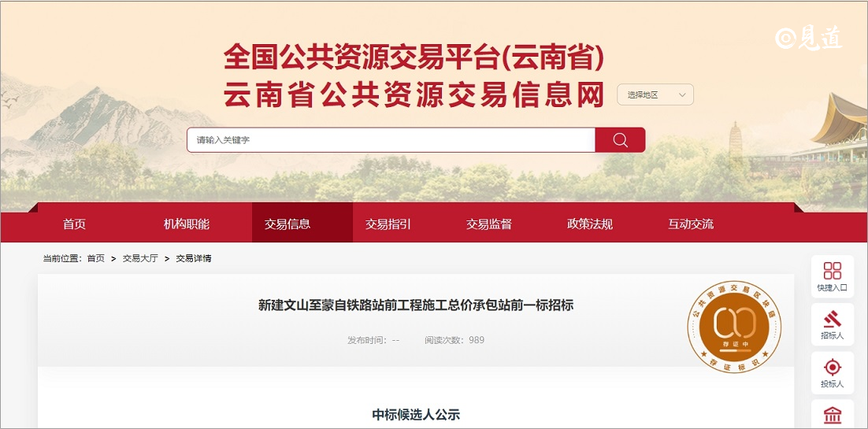Open the 快捷入口 quick entry icon
This screenshot has height=429, width=868.
(832, 276)
